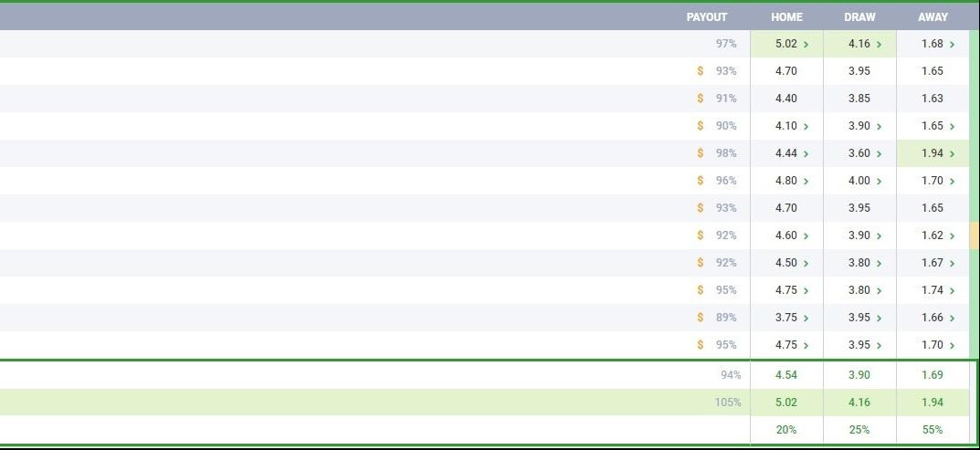This screenshot has height=450, width=980.
Task: Select the 3.85 draw odds cell
Action: coord(859,99)
